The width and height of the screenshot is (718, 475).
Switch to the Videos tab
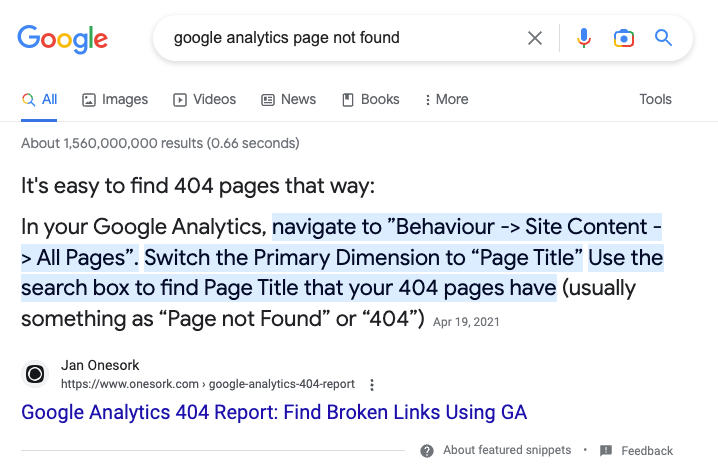[204, 99]
